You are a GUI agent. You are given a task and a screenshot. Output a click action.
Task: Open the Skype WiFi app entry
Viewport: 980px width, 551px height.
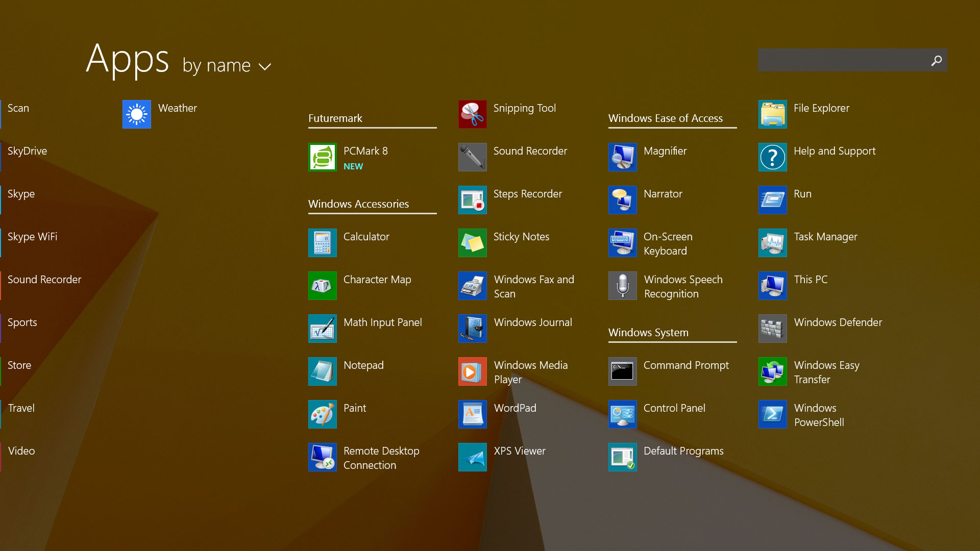coord(32,237)
